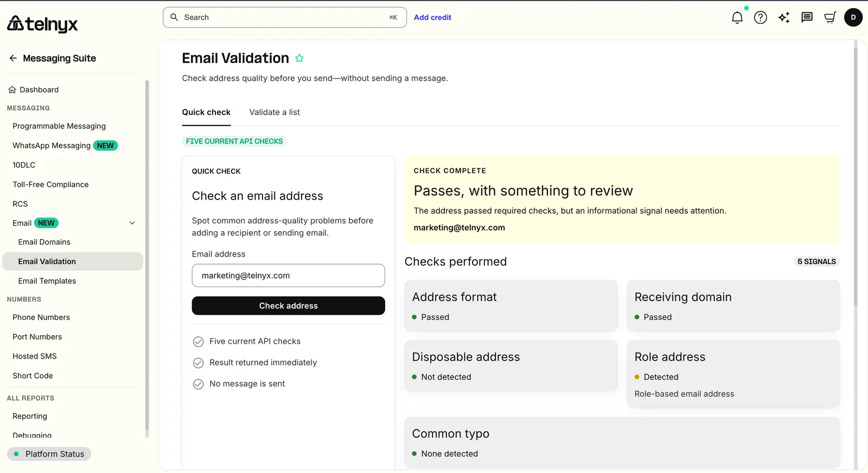Click the Check address button
The image size is (868, 473).
click(289, 306)
